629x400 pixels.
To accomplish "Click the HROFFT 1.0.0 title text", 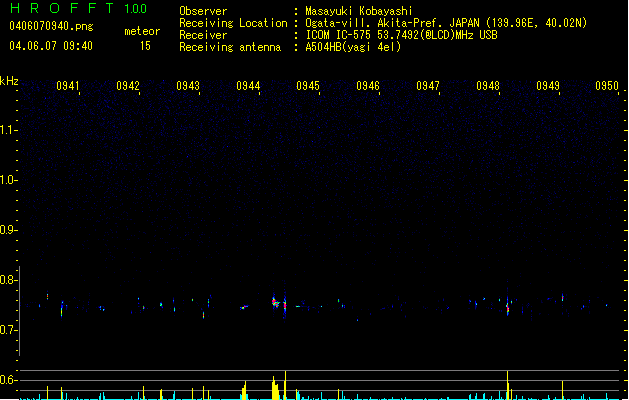I will click(x=79, y=8).
